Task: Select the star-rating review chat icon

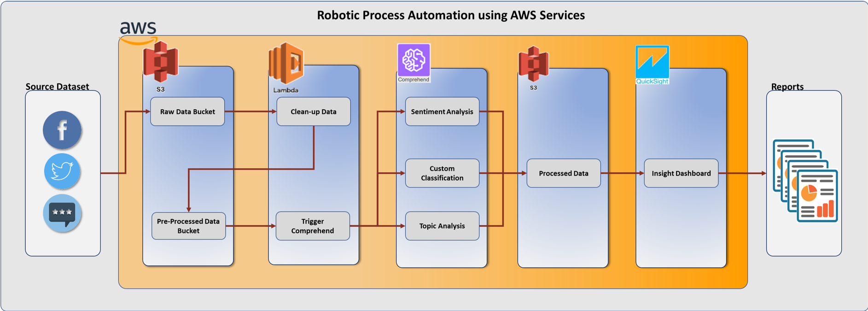Action: pos(62,213)
